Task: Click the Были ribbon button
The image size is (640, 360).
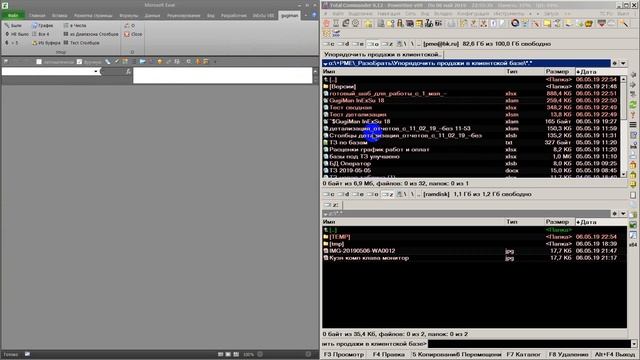Action: click(13, 25)
